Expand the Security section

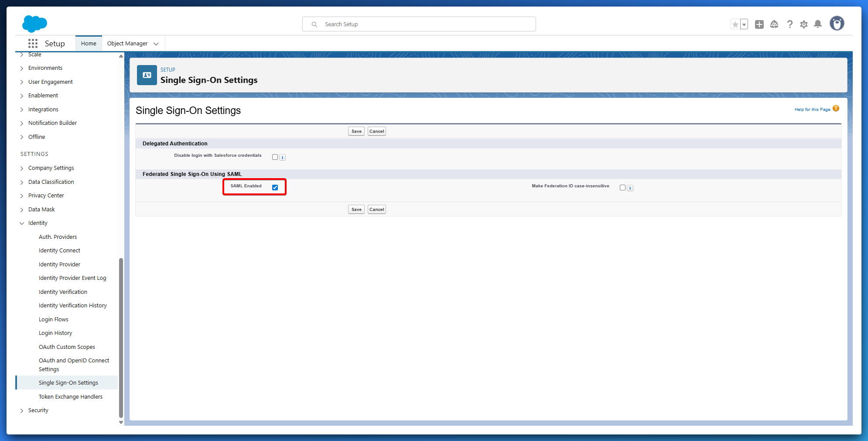click(22, 410)
